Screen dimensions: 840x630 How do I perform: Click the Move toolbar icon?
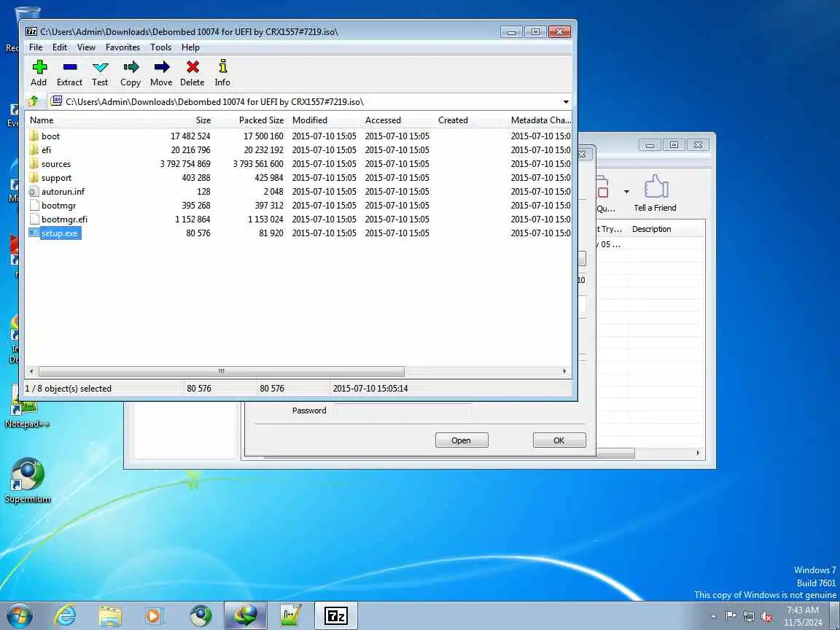(x=161, y=67)
